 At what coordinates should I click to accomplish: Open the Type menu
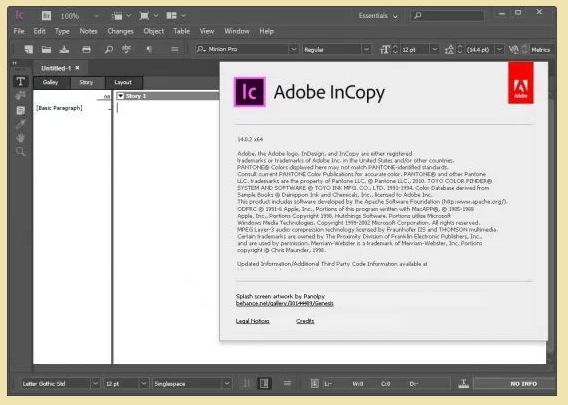tap(62, 32)
